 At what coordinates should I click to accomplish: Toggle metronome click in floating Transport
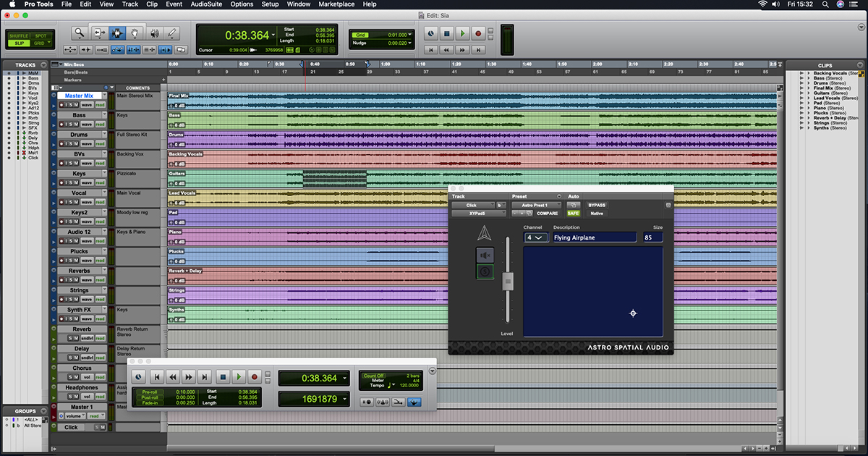[x=382, y=402]
